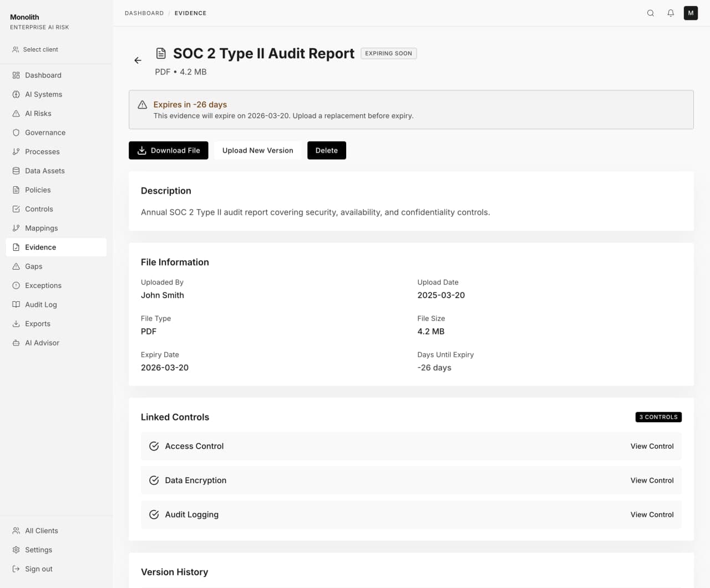Viewport: 710px width, 588px height.
Task: Upload a new version of the evidence
Action: (x=257, y=150)
